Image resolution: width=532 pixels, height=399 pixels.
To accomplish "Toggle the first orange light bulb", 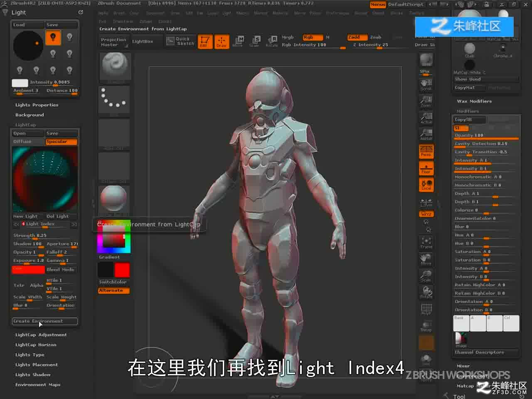I will coord(53,37).
